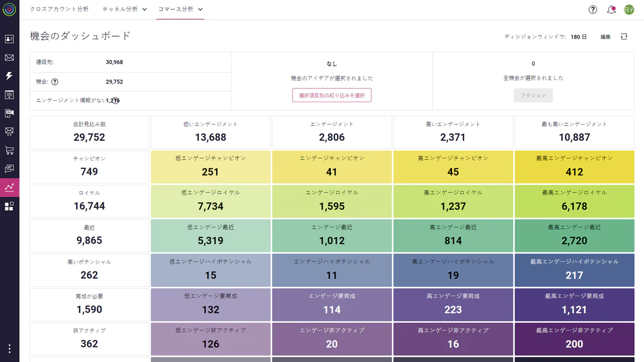Click the refresh icon next to 編集
This screenshot has height=362, width=644.
tap(624, 37)
